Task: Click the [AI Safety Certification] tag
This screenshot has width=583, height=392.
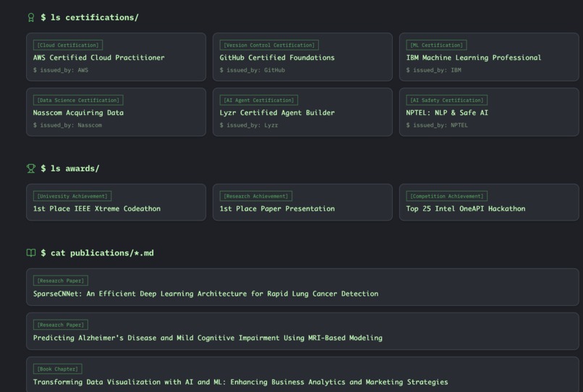Action: [446, 100]
